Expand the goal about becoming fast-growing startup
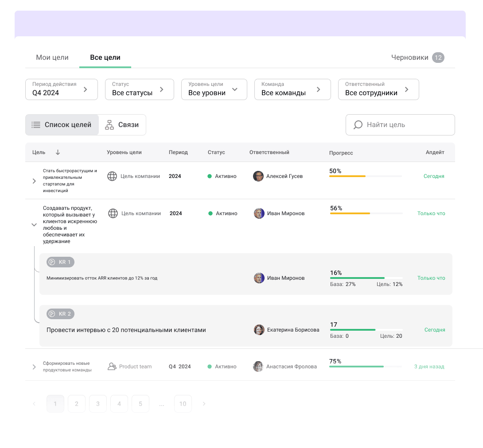This screenshot has width=483, height=448. tap(34, 181)
